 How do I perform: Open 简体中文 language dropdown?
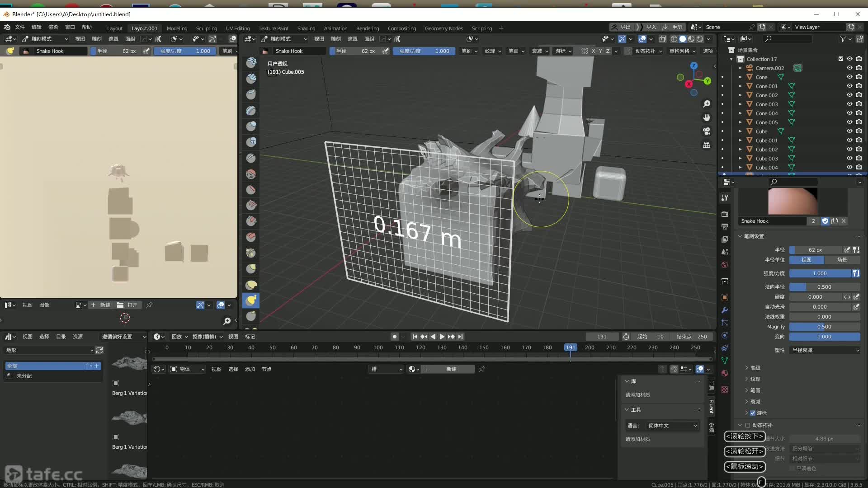point(672,426)
